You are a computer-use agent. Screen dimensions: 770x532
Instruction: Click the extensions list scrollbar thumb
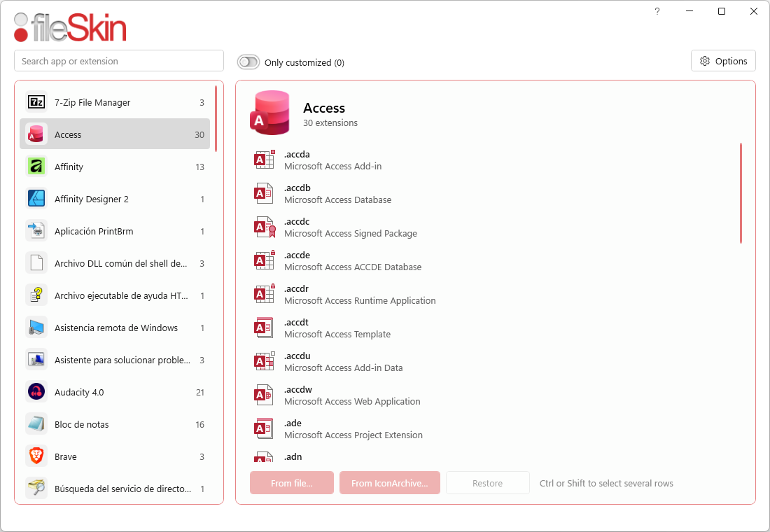tap(741, 193)
